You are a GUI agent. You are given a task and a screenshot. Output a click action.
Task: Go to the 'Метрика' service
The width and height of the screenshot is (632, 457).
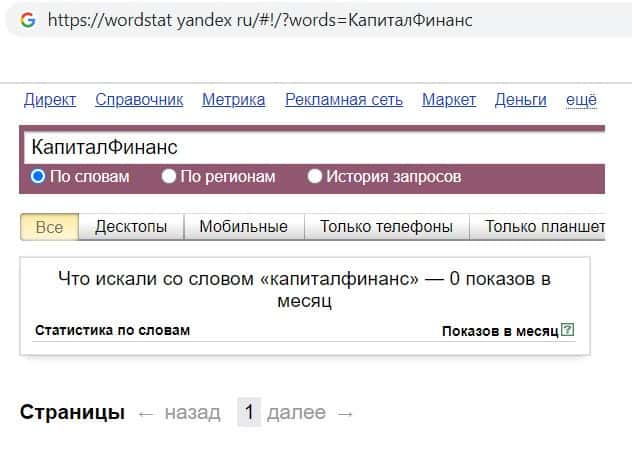[233, 99]
